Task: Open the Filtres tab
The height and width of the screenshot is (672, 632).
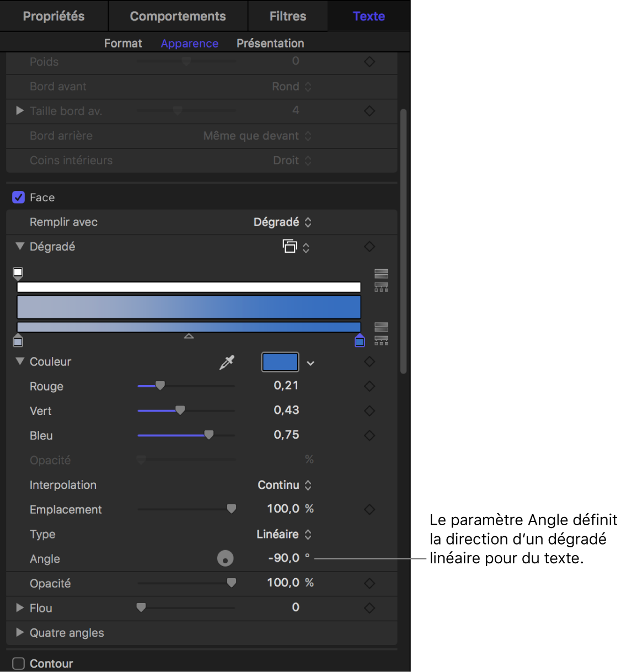Action: point(288,16)
